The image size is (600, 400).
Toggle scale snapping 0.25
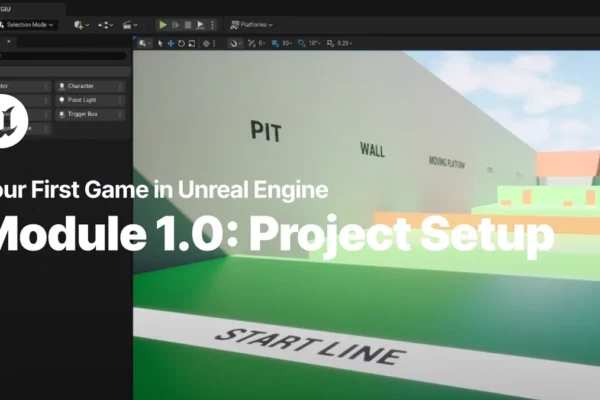[339, 44]
